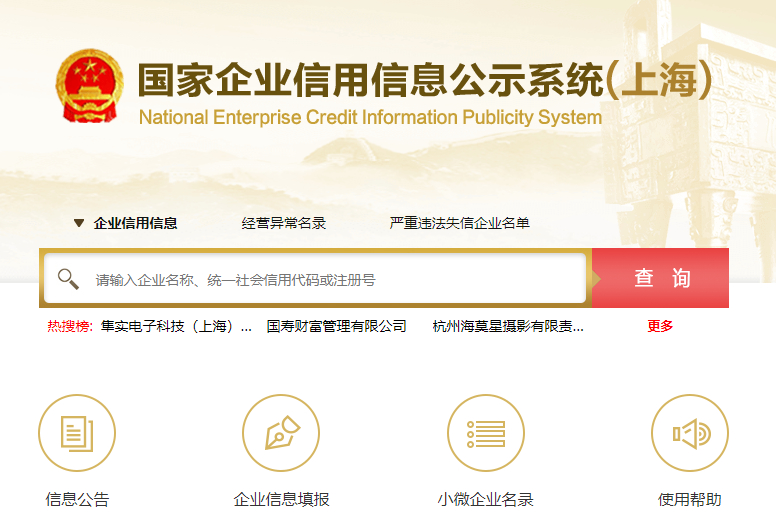Viewport: 776px width, 527px height.
Task: Open the 企业信息填报 pen icon
Action: click(x=281, y=433)
